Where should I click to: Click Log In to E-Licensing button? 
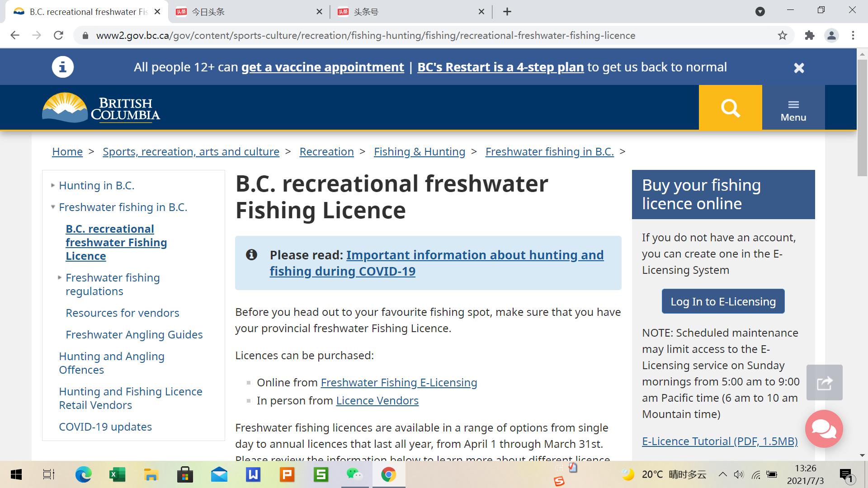[723, 301]
